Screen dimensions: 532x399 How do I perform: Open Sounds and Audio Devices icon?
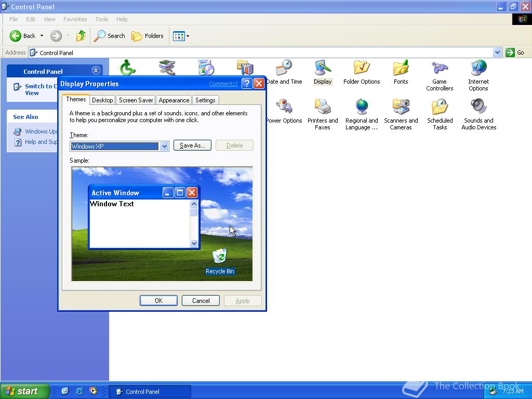tap(478, 115)
